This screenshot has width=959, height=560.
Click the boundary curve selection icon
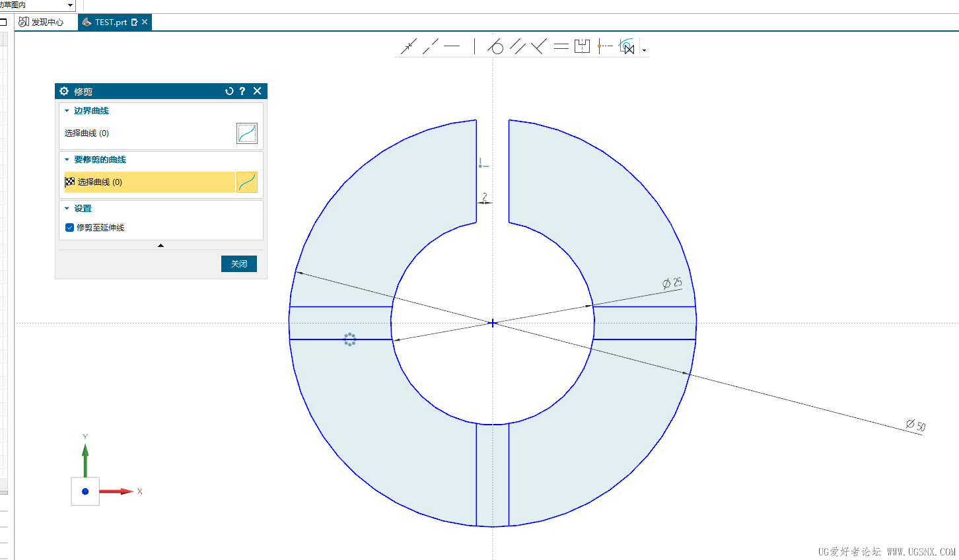point(247,133)
